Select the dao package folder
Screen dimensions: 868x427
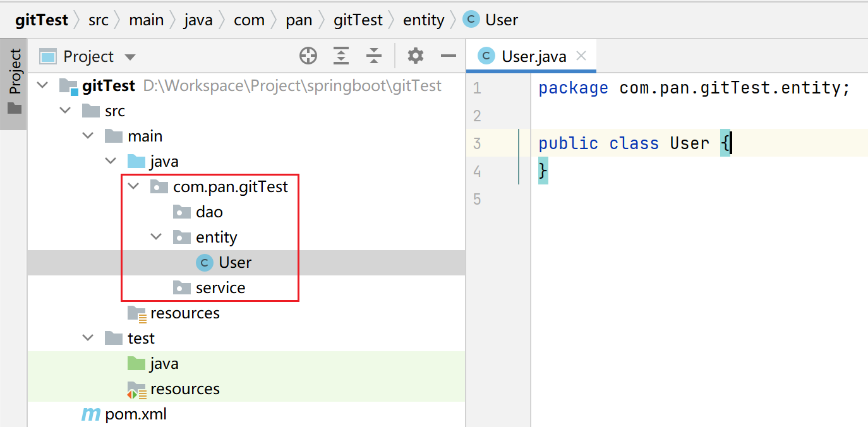tap(209, 212)
